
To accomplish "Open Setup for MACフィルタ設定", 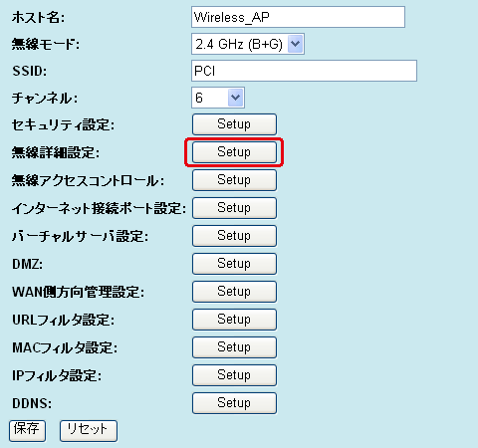I will [x=234, y=347].
